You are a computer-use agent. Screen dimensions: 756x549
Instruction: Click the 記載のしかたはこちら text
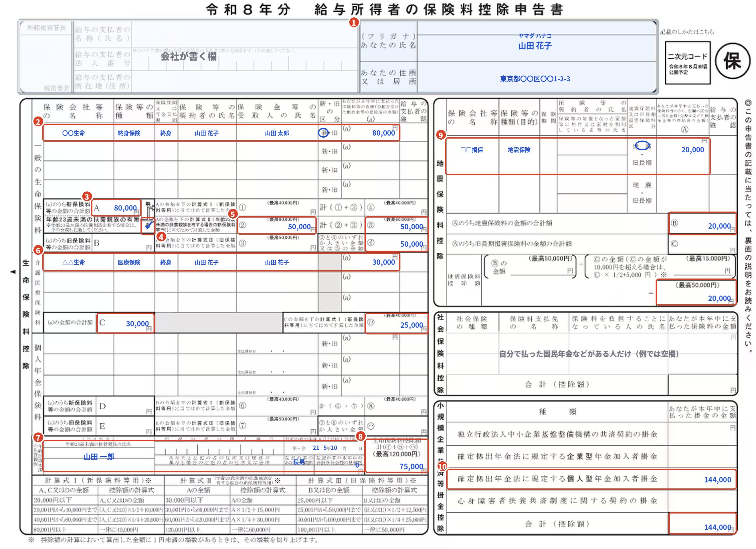pos(687,32)
